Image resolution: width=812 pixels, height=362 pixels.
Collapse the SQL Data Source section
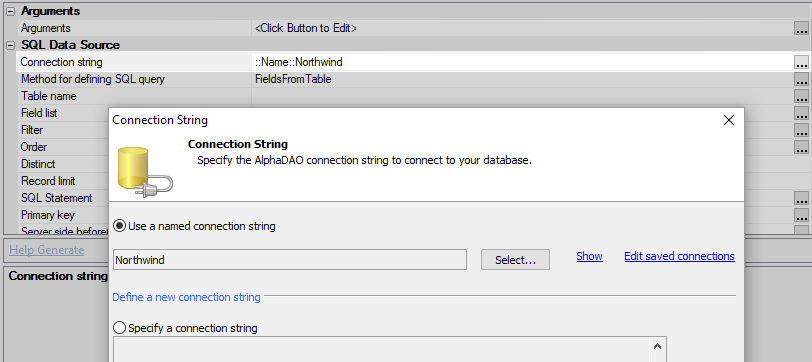click(x=10, y=45)
